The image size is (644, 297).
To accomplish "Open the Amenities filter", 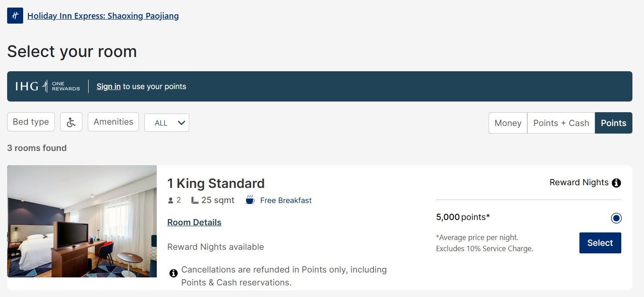I will 113,122.
